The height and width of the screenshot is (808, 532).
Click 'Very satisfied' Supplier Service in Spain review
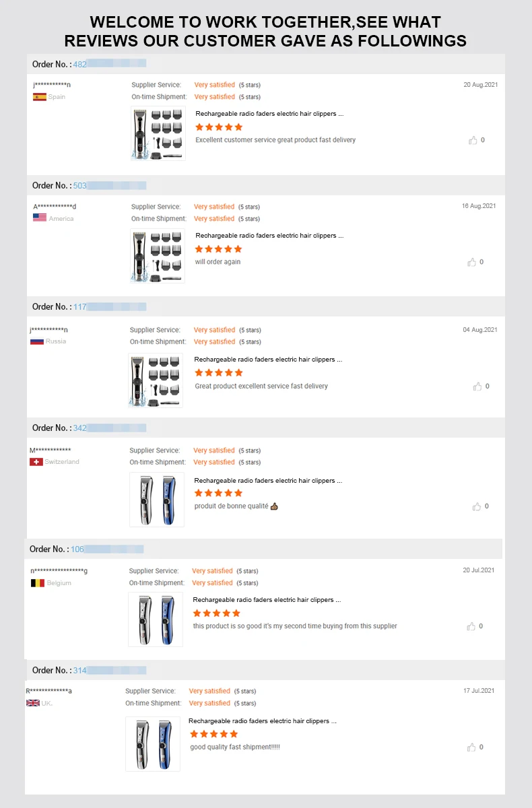coord(214,85)
